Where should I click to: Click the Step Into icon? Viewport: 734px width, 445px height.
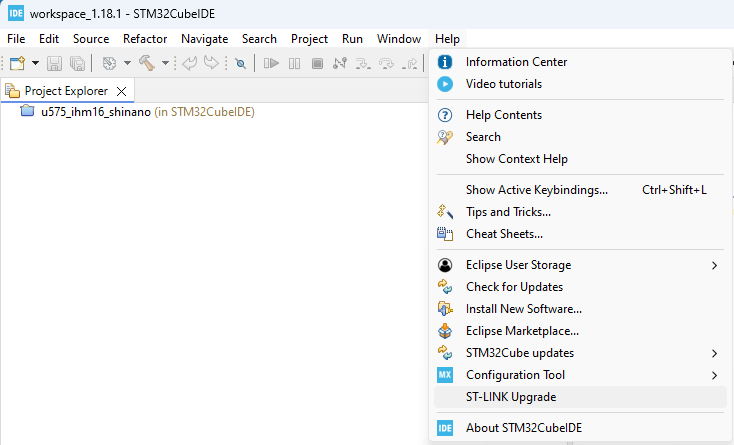coord(363,63)
